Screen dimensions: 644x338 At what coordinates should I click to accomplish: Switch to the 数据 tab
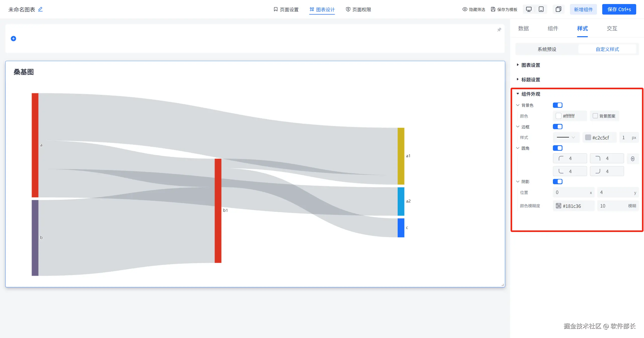coord(523,28)
